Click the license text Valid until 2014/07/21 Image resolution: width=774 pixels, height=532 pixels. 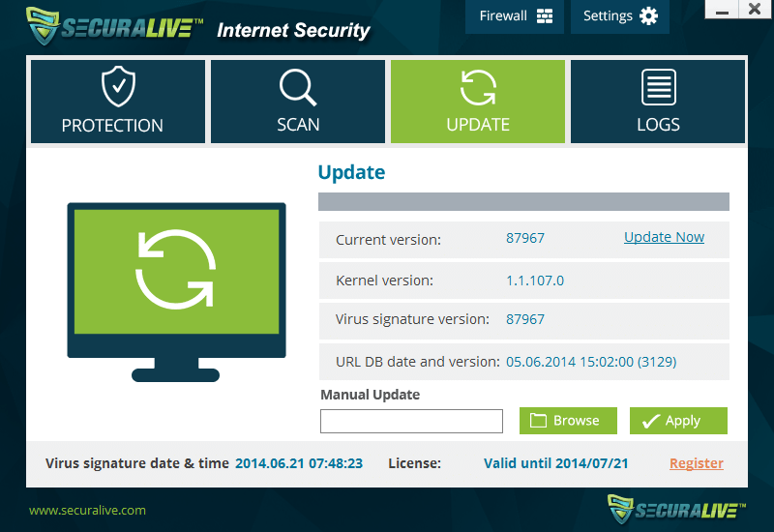click(555, 463)
